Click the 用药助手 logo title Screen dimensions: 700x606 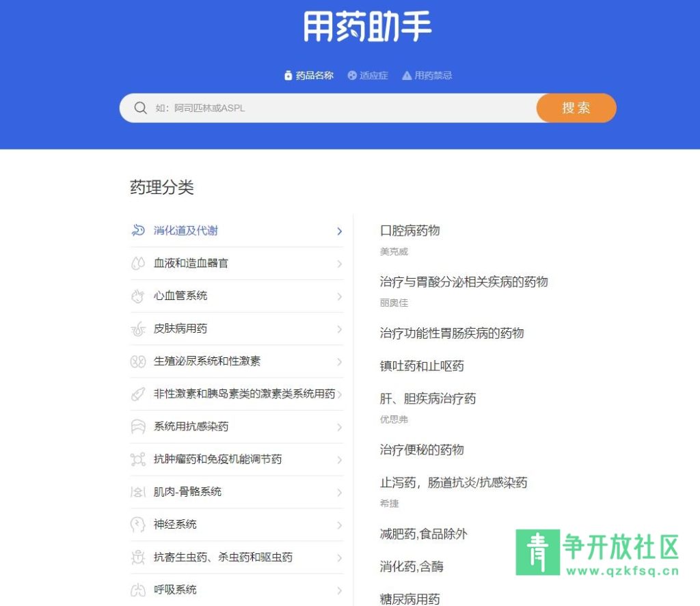(x=367, y=27)
